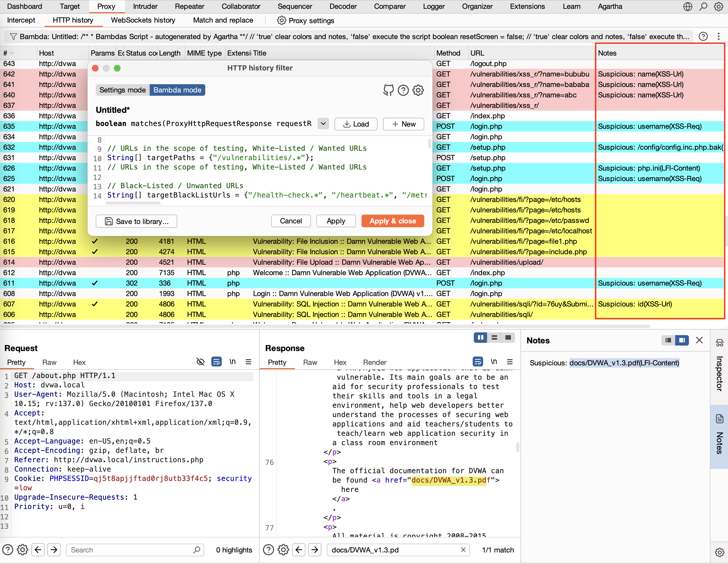Open Proxy settings gear

282,20
